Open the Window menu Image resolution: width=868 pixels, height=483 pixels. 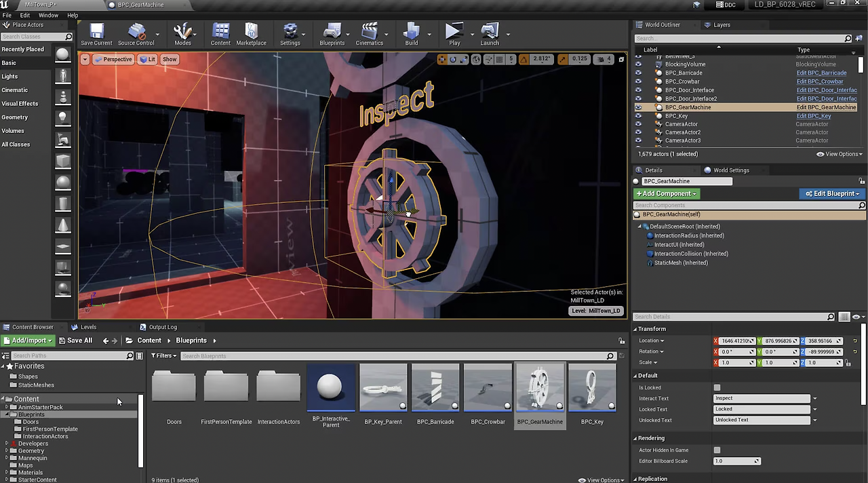(48, 15)
